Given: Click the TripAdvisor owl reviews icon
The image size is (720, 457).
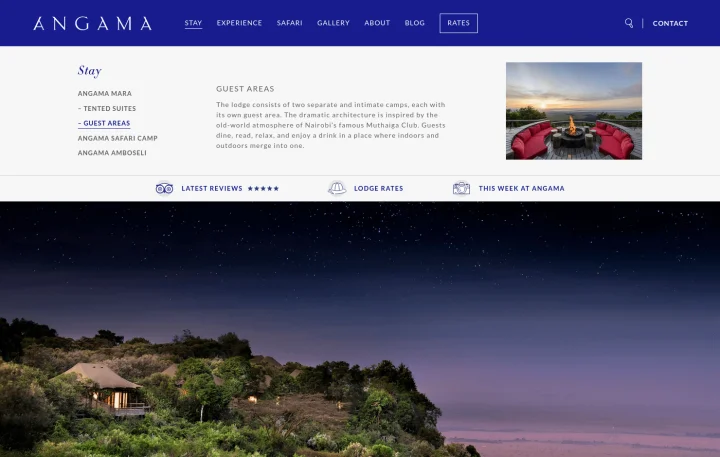Looking at the screenshot, I should (164, 188).
